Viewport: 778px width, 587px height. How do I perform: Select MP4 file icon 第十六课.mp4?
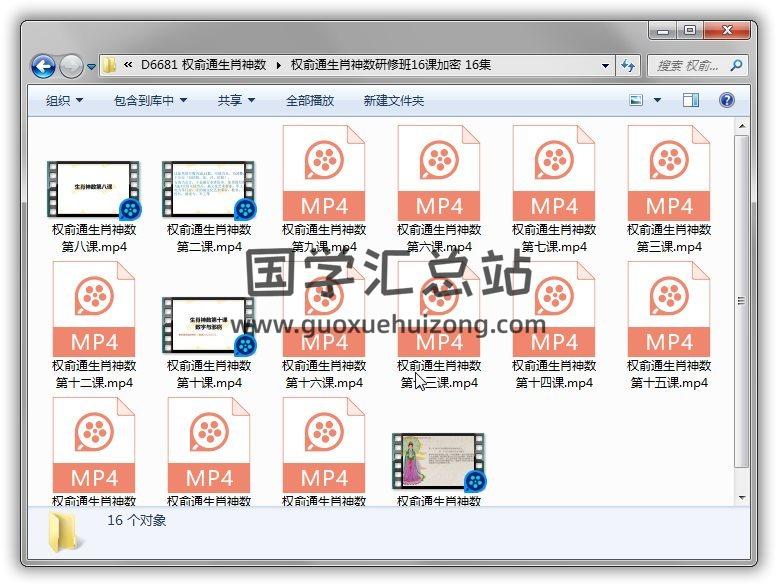pyautogui.click(x=324, y=309)
